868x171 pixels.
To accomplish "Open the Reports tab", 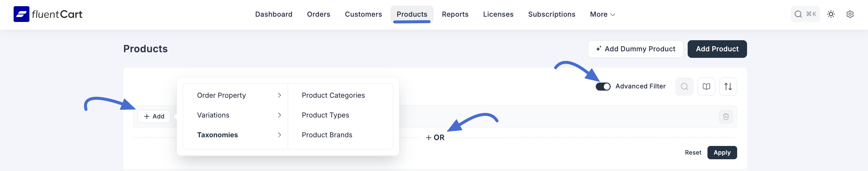I will 455,15.
